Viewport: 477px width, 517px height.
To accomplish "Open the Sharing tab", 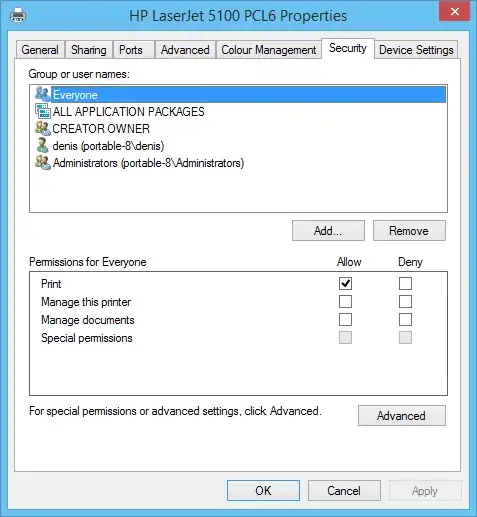I will coord(89,50).
